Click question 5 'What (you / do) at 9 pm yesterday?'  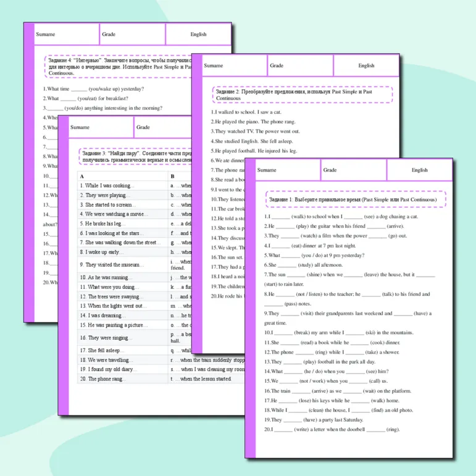point(314,256)
